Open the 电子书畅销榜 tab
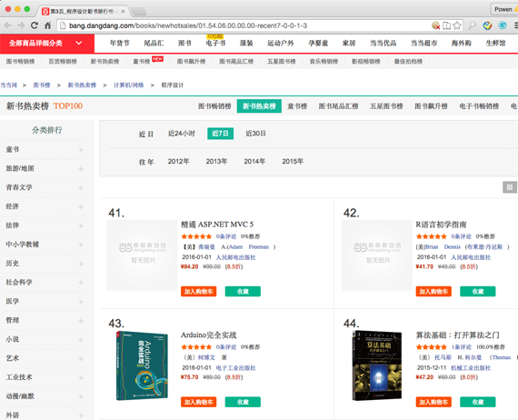518x420 pixels. pos(479,106)
